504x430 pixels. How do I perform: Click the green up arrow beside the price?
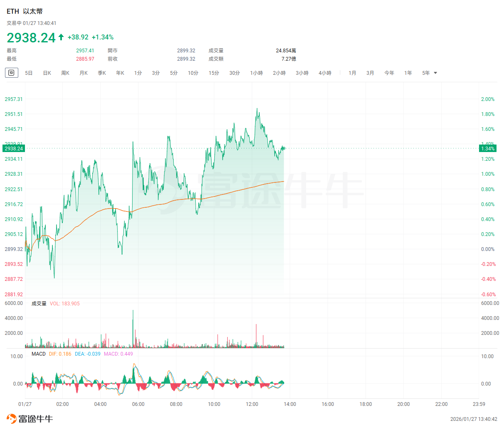pyautogui.click(x=61, y=37)
